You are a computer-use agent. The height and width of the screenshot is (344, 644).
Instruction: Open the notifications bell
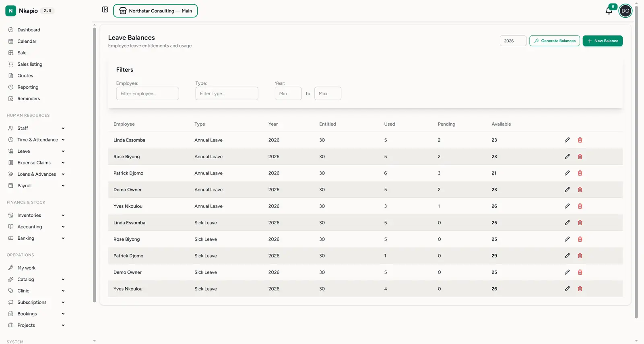pyautogui.click(x=609, y=11)
